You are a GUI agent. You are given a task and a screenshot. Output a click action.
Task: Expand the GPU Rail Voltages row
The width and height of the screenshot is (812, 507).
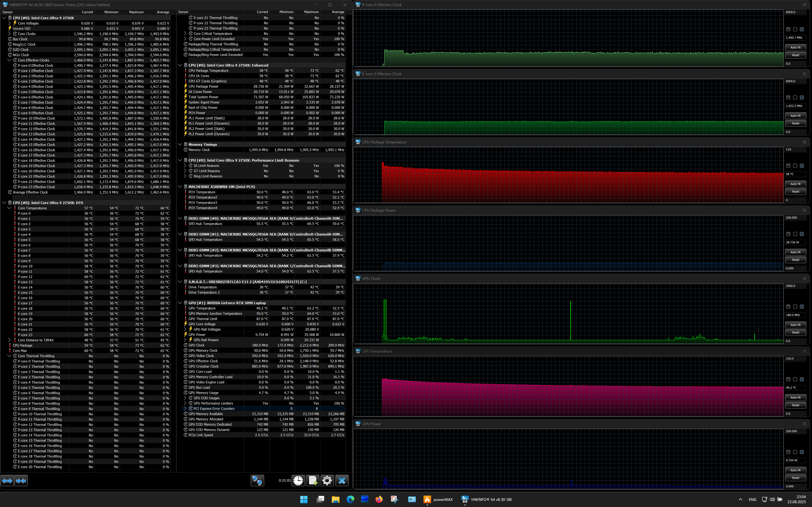185,329
